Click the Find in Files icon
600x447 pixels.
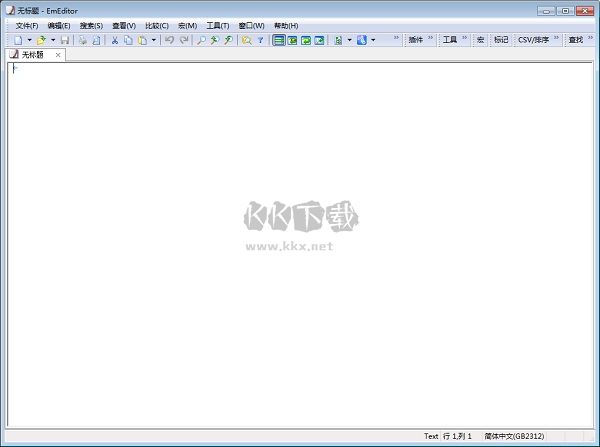(247, 40)
